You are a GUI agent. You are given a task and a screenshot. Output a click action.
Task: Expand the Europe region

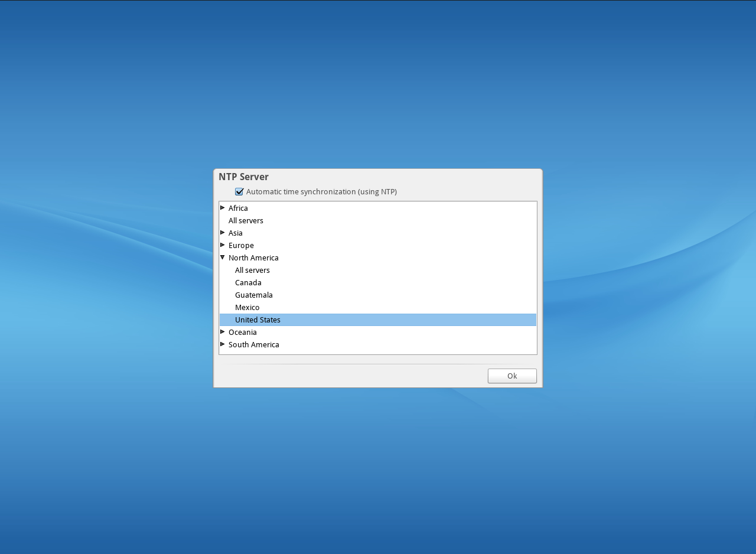pyautogui.click(x=222, y=245)
